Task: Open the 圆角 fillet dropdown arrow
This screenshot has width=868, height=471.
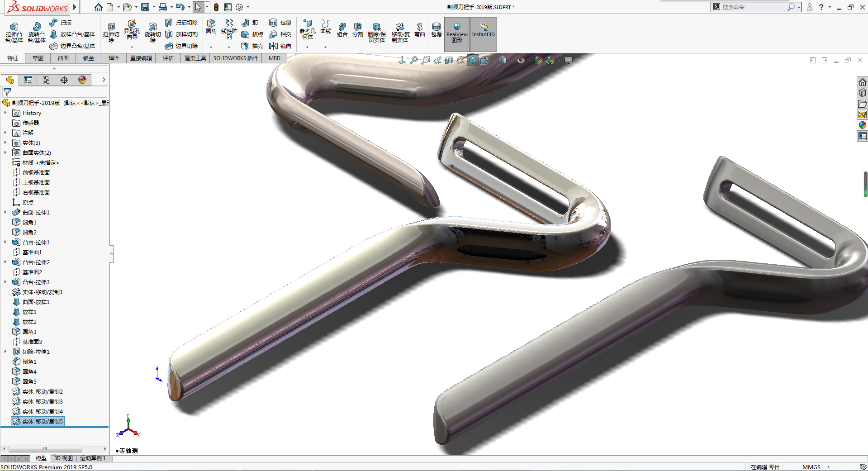Action: point(211,47)
